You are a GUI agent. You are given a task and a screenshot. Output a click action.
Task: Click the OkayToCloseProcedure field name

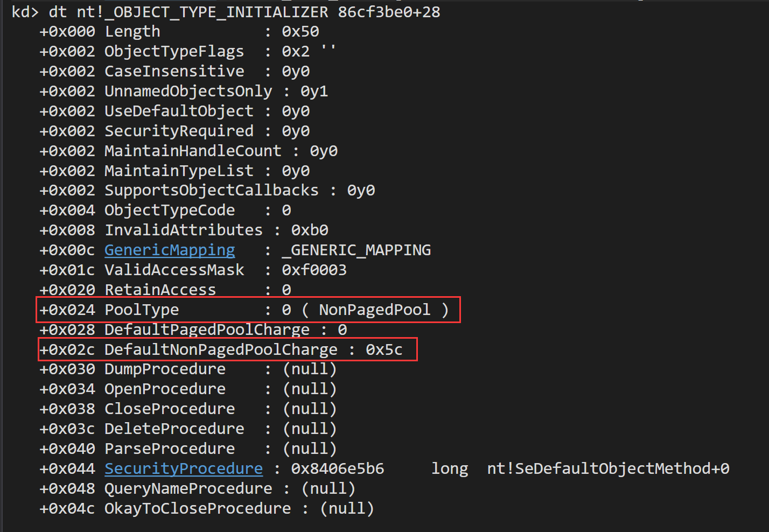pyautogui.click(x=198, y=509)
